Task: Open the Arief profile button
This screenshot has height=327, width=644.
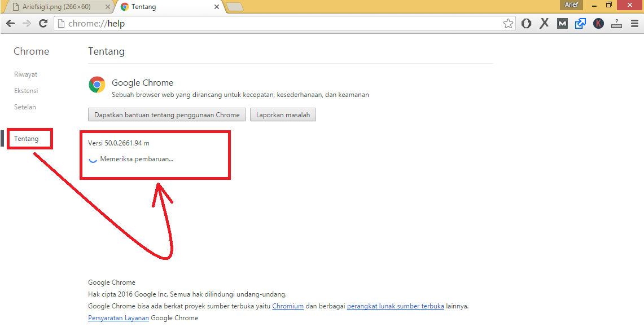Action: [x=571, y=5]
